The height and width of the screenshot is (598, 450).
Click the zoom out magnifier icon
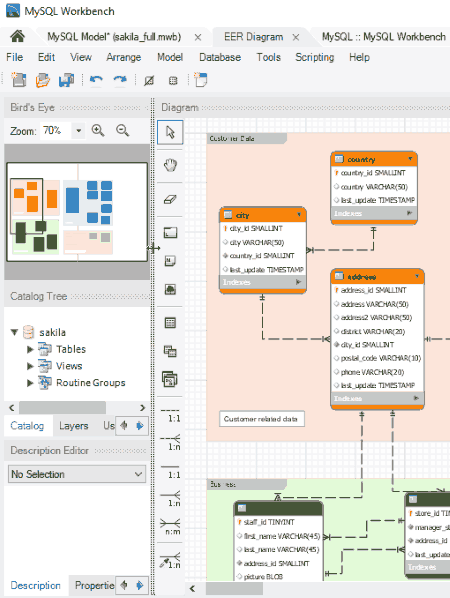[x=122, y=131]
